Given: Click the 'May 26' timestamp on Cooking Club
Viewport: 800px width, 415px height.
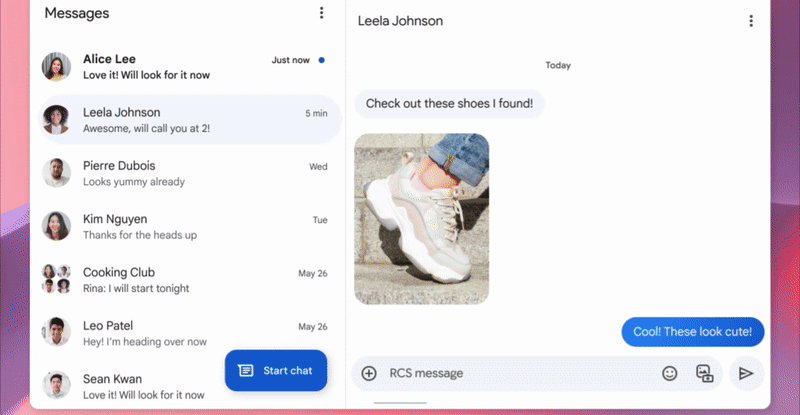Looking at the screenshot, I should 313,274.
